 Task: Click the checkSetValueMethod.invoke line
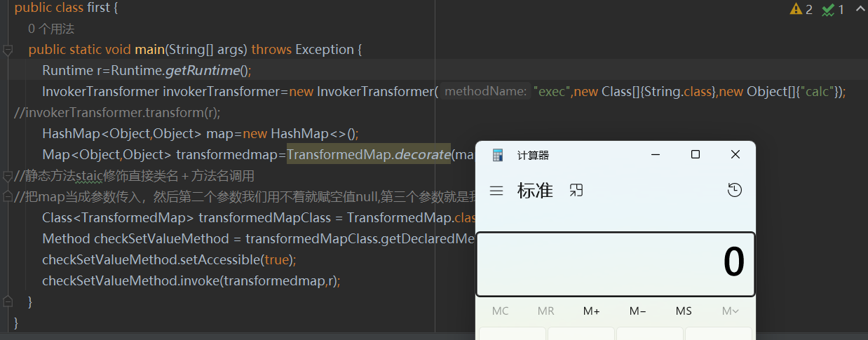click(191, 281)
